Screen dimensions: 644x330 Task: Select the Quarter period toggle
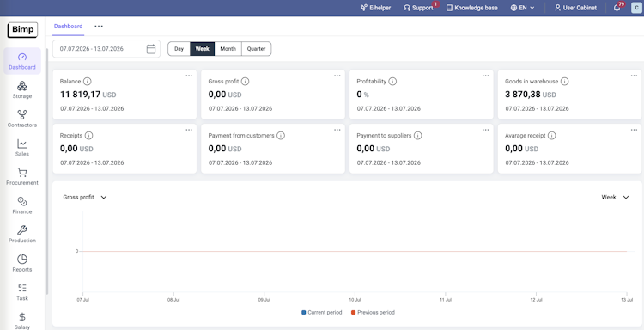256,48
